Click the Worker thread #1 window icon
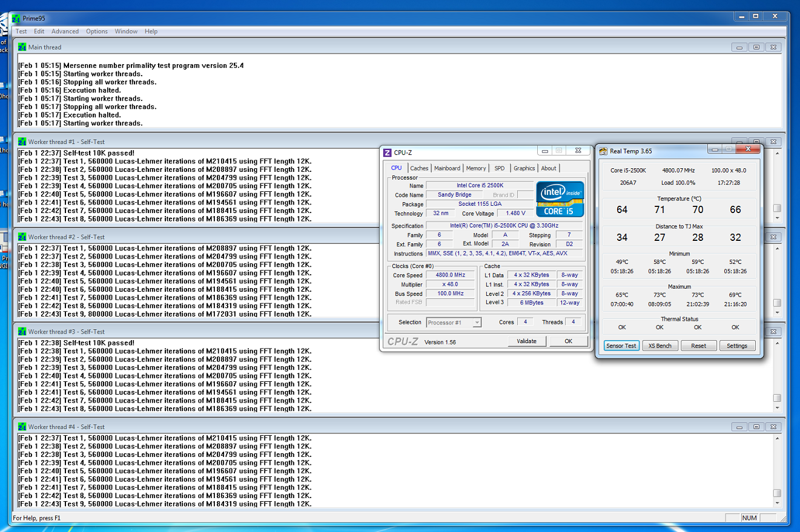 [x=22, y=142]
